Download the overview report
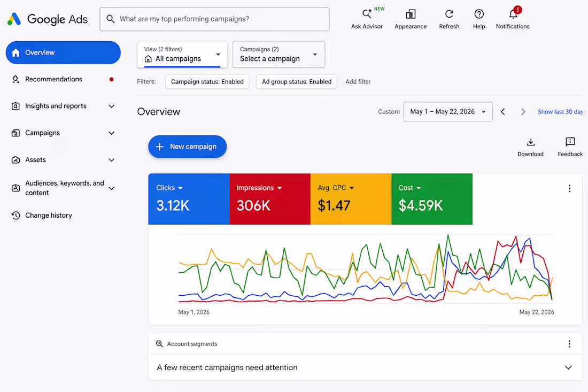The image size is (588, 392). [x=530, y=147]
